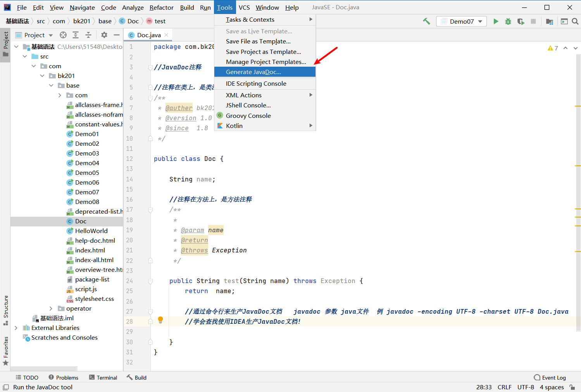Open Search Everywhere magnifier
Image resolution: width=581 pixels, height=392 pixels.
click(x=575, y=21)
